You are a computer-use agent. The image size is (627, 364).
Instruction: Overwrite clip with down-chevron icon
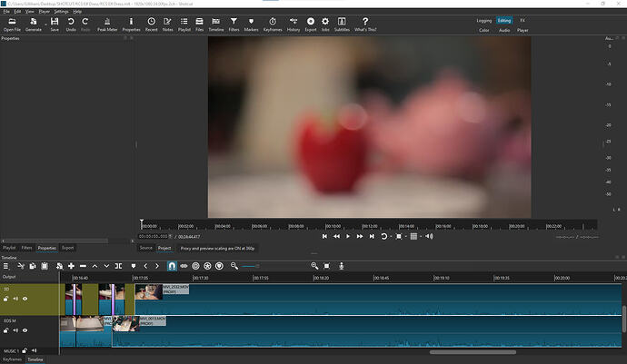tap(106, 266)
